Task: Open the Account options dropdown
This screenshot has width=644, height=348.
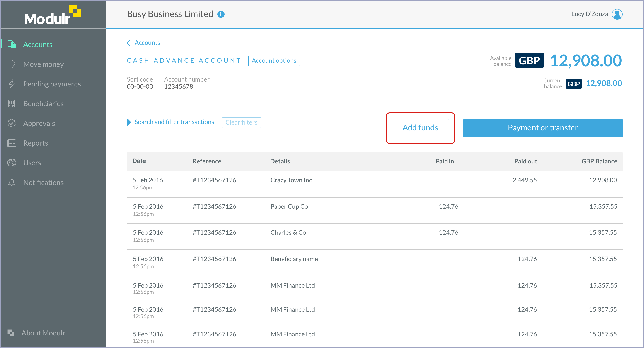Action: tap(274, 61)
